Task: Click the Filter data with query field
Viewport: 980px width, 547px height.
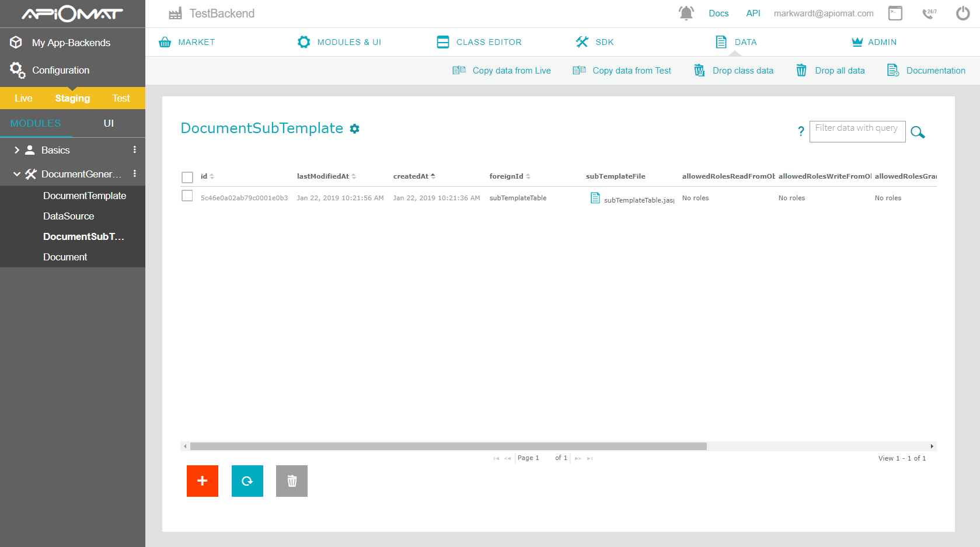Action: pyautogui.click(x=857, y=131)
